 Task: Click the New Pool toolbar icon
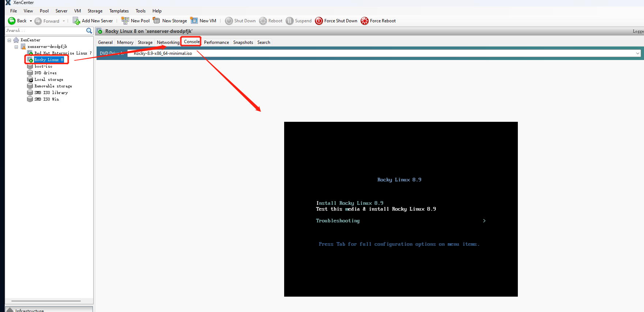click(x=125, y=21)
